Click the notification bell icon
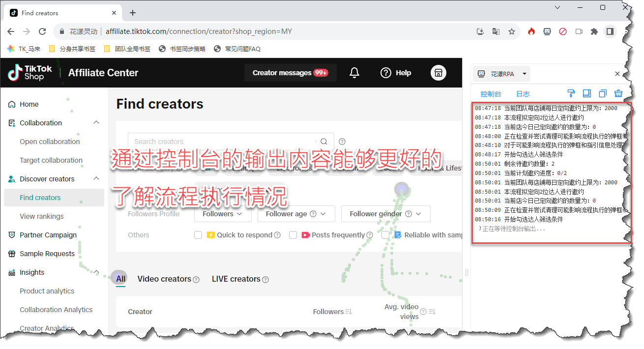Image resolution: width=644 pixels, height=349 pixels. [x=354, y=73]
